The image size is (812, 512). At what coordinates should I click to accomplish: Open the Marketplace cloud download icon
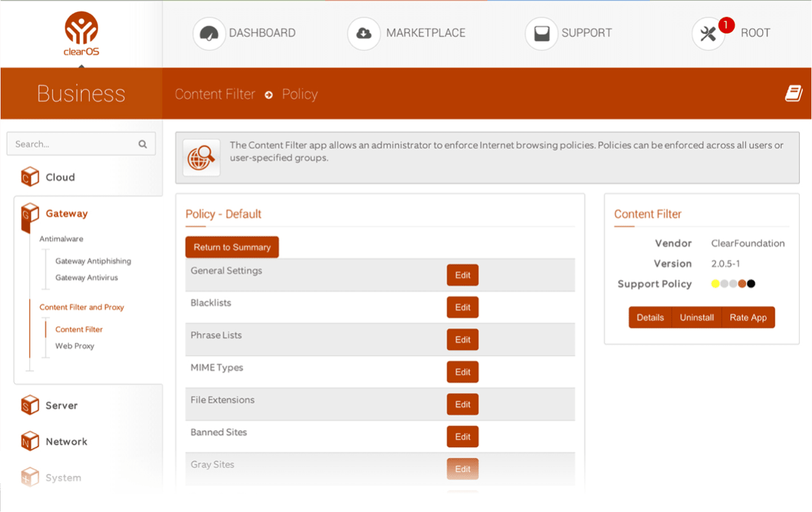click(364, 34)
